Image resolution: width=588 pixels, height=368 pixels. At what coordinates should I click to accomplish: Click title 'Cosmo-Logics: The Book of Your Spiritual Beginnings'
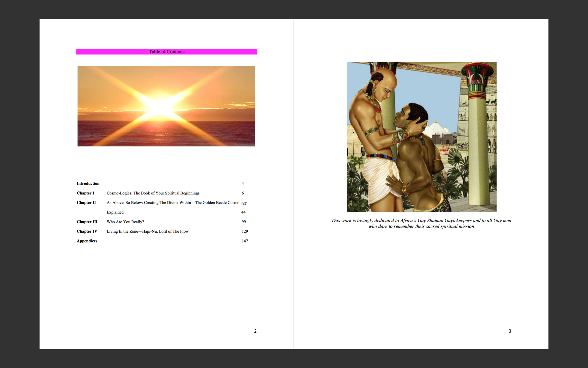tap(153, 193)
